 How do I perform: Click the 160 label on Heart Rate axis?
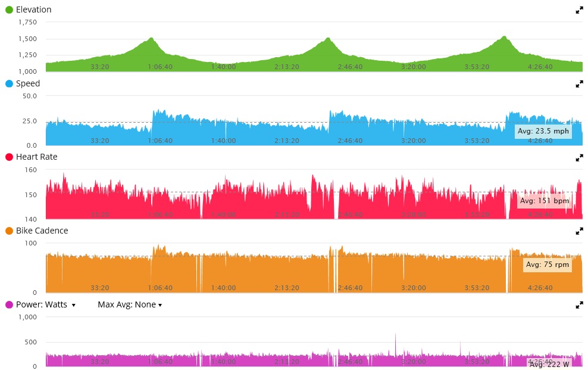point(31,170)
